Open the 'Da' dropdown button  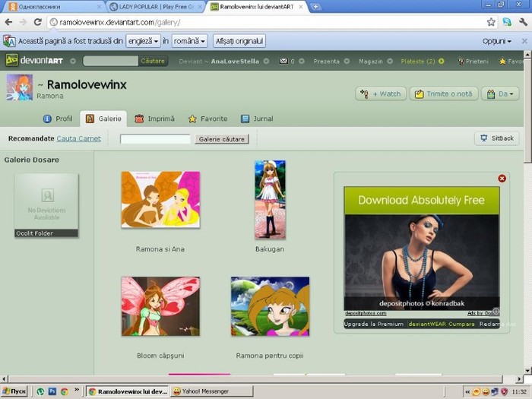pyautogui.click(x=499, y=93)
